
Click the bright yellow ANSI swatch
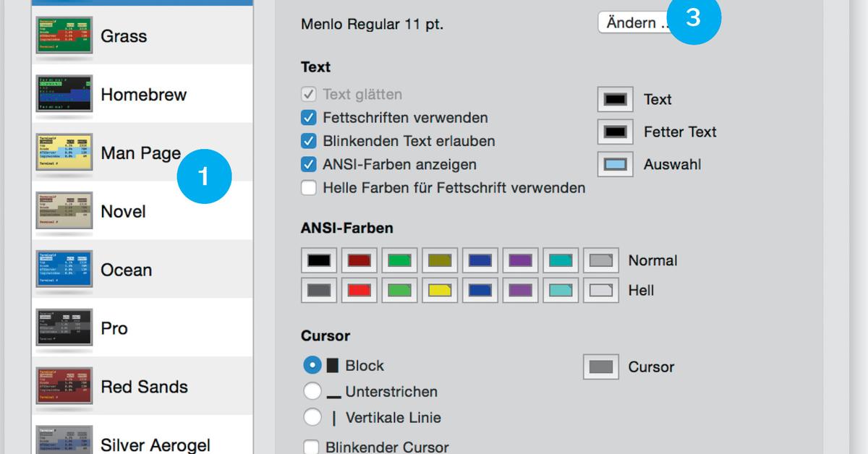click(x=439, y=291)
